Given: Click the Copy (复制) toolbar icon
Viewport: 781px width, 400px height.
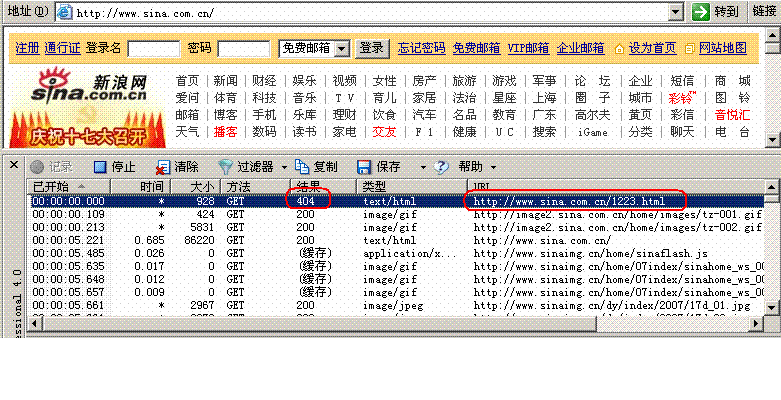Looking at the screenshot, I should 302,166.
